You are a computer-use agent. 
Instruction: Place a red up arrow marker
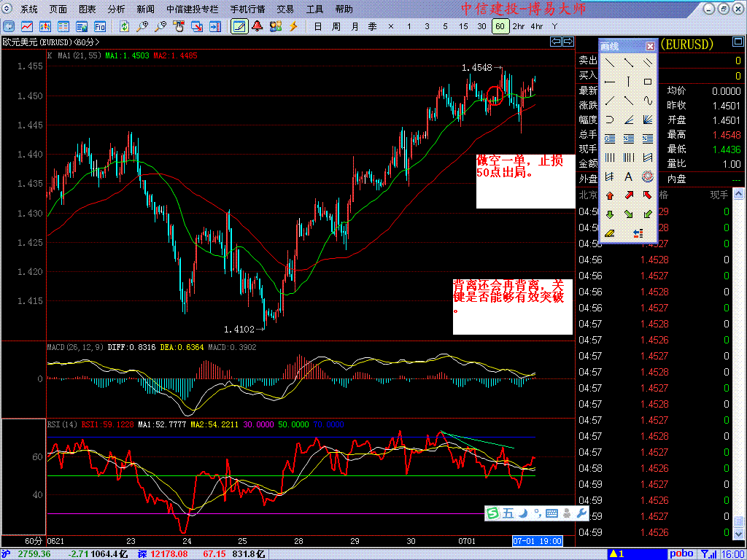click(x=609, y=195)
